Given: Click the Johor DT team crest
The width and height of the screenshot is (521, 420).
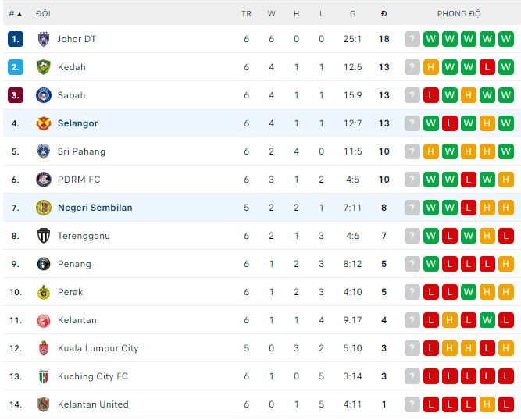Looking at the screenshot, I should click(44, 39).
